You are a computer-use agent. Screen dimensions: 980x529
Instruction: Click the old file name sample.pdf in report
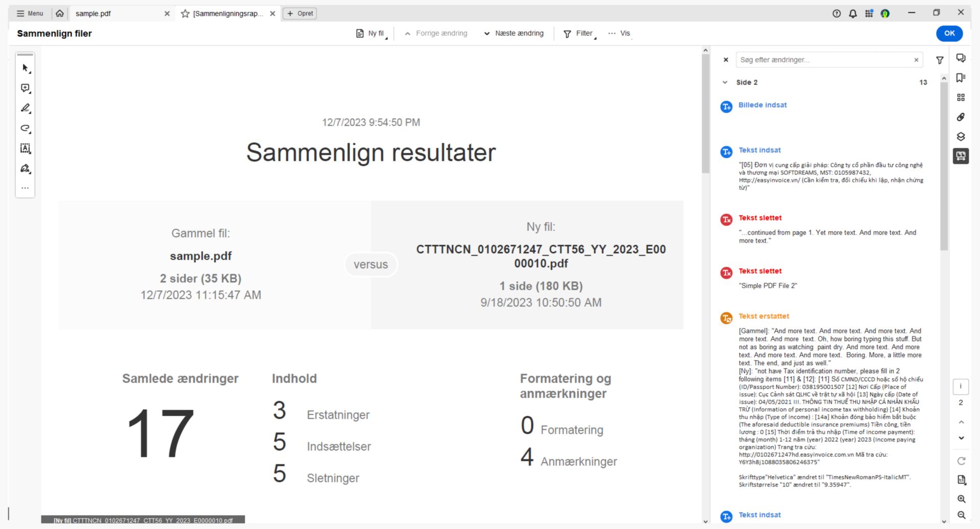point(201,256)
